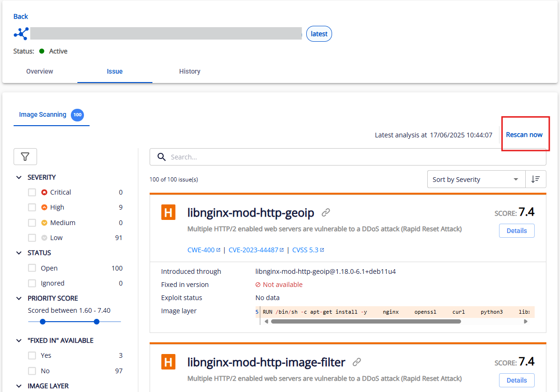Click the latest analysis timestamp
Image resolution: width=560 pixels, height=392 pixels.
pos(461,135)
